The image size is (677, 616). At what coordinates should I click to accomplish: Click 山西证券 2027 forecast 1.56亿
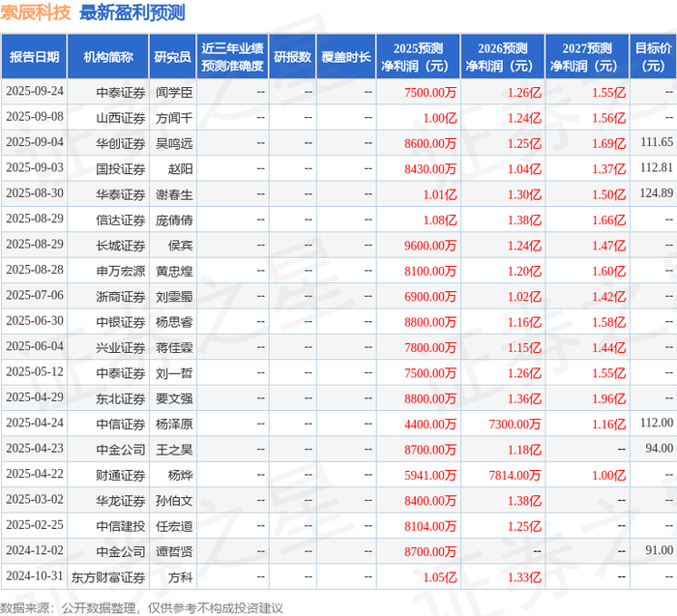pyautogui.click(x=608, y=118)
